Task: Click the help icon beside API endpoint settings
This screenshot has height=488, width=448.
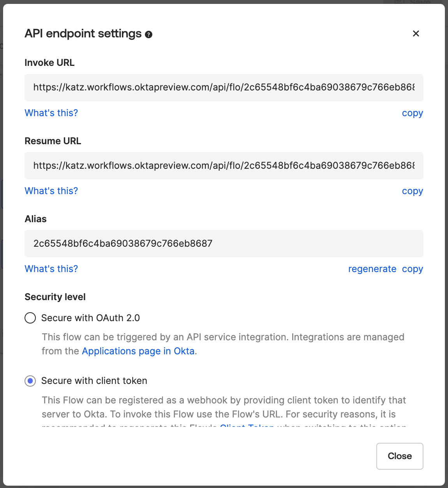Action: [148, 35]
